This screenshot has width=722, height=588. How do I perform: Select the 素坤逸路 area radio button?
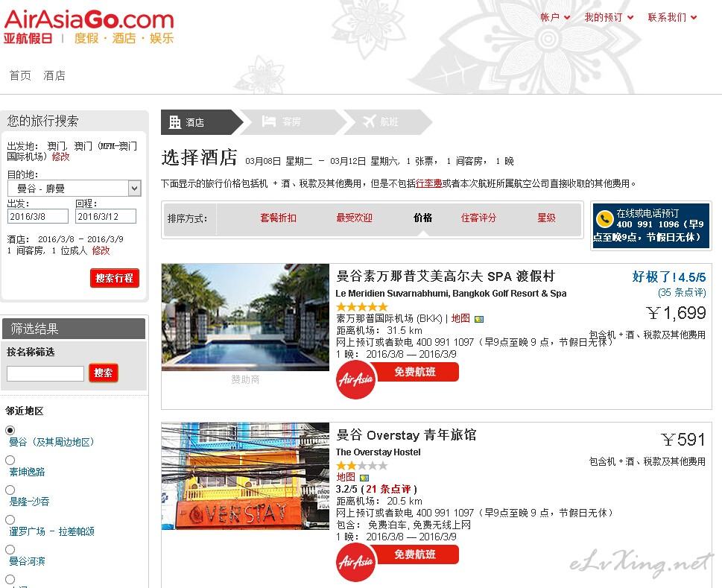(10, 460)
